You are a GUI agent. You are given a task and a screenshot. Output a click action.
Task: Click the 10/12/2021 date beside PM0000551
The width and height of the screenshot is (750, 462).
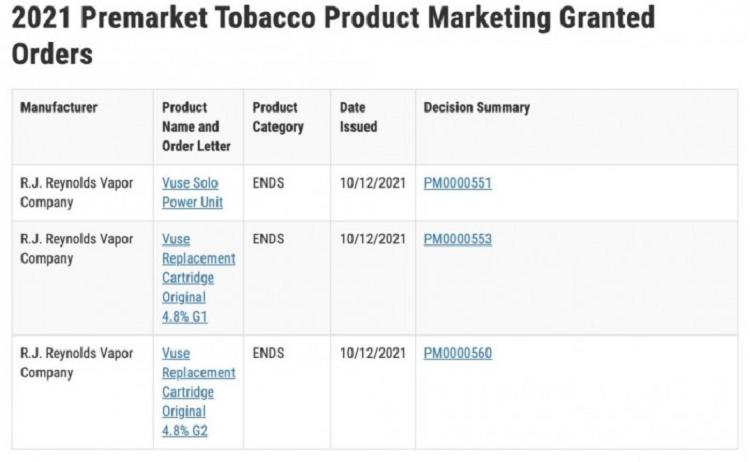coord(373,183)
